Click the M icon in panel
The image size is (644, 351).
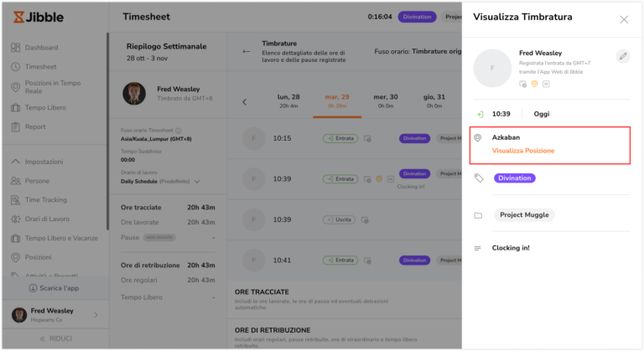(546, 84)
